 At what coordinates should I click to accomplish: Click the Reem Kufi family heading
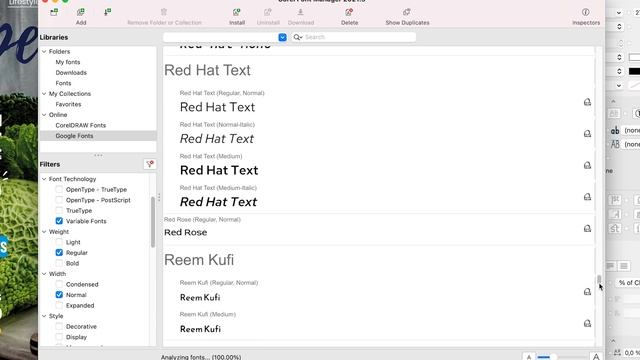[x=199, y=260]
